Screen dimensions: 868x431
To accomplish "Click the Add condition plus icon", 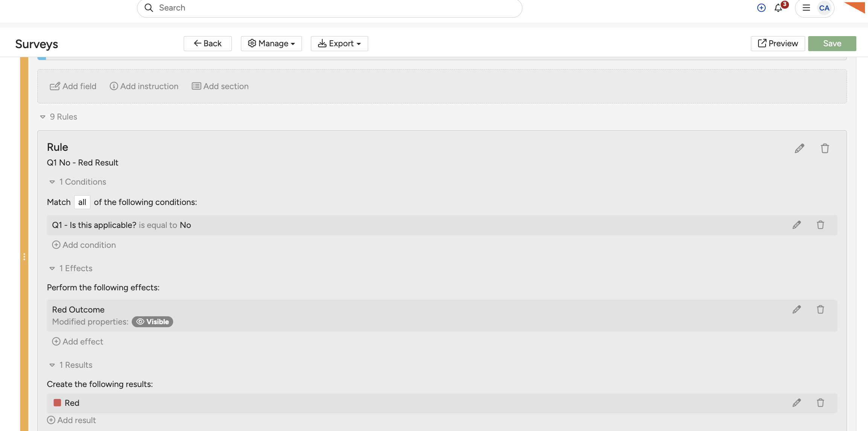I will 56,245.
